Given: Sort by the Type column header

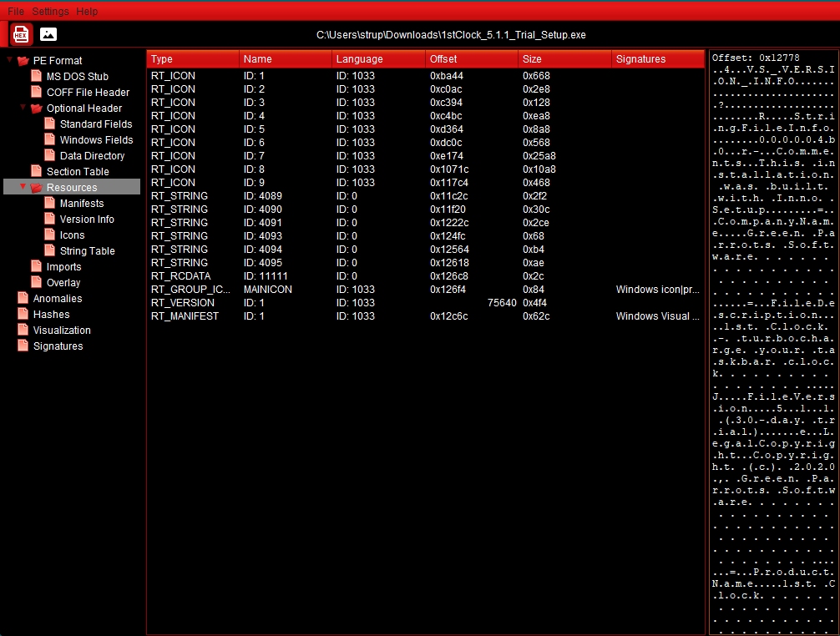Looking at the screenshot, I should [x=193, y=59].
